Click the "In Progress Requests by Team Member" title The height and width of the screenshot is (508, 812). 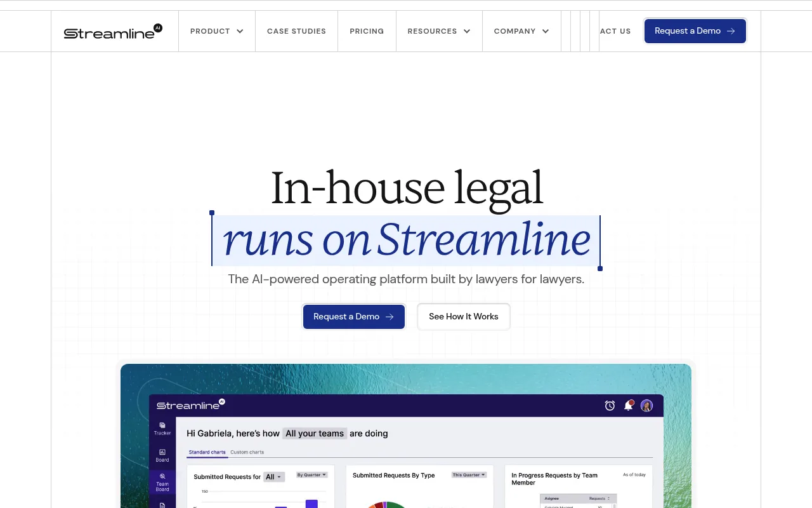coord(554,479)
